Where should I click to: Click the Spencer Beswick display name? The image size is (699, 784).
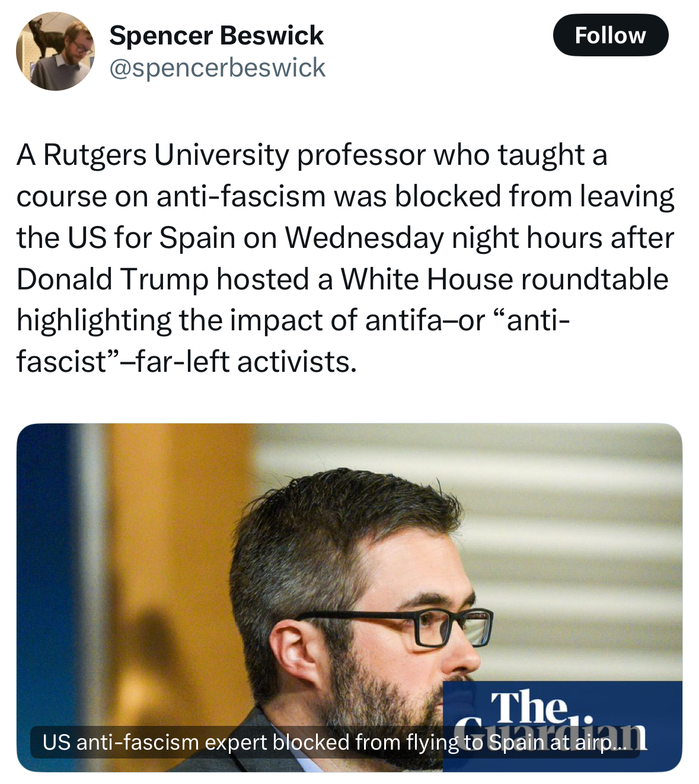pos(216,36)
